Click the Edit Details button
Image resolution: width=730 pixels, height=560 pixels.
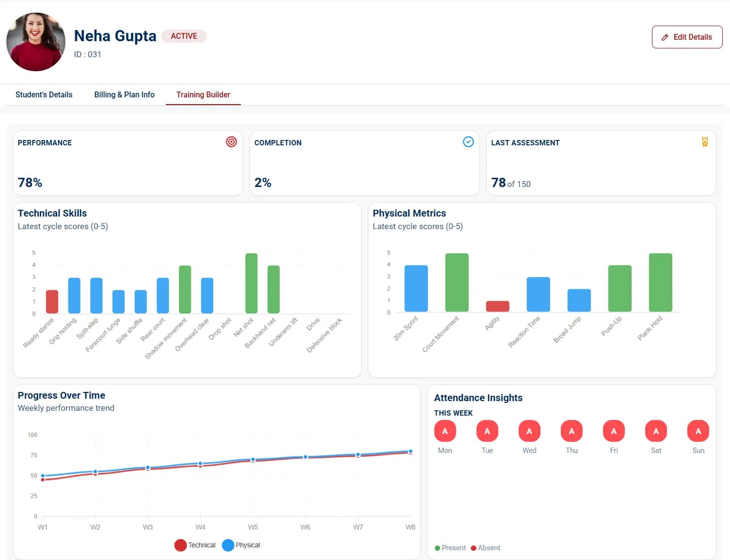coord(687,37)
